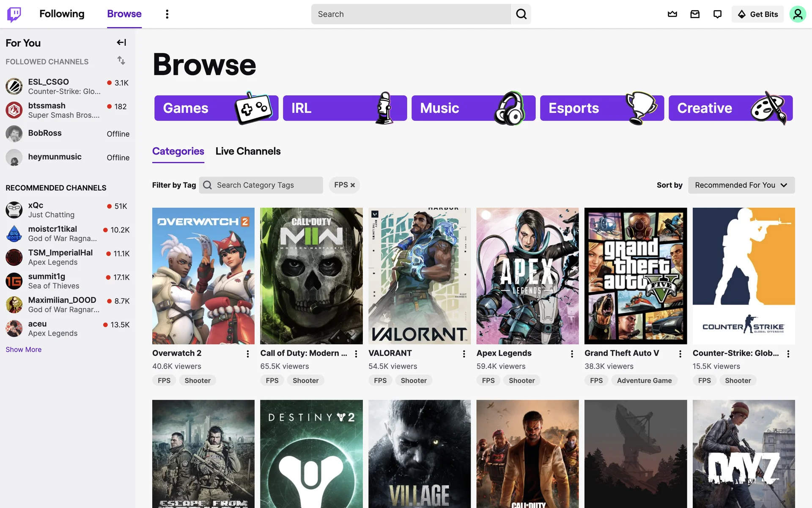
Task: Collapse the For You sidebar
Action: tap(121, 42)
